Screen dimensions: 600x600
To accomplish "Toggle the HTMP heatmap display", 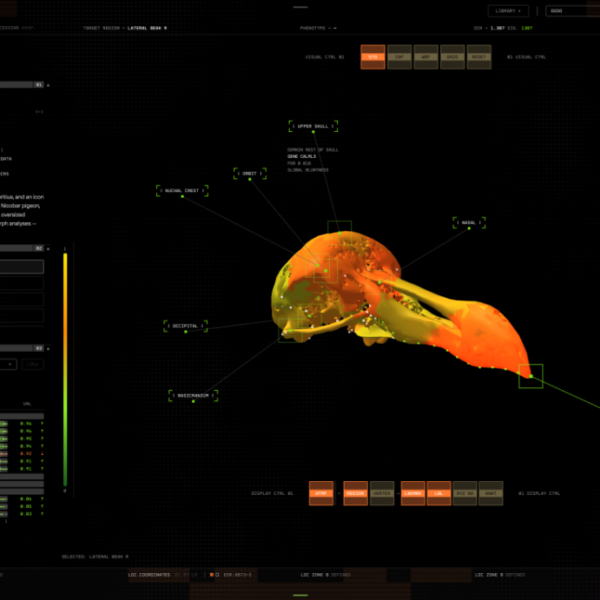I will 321,493.
